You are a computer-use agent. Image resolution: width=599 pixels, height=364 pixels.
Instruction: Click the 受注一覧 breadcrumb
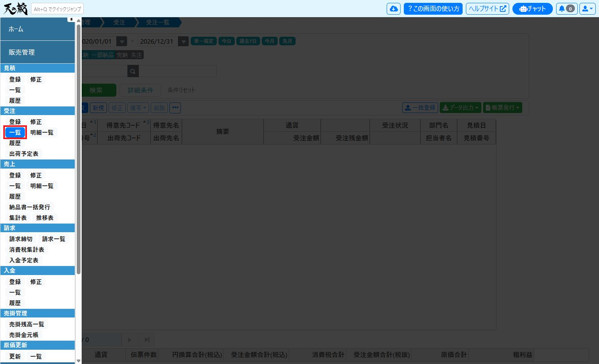(158, 22)
